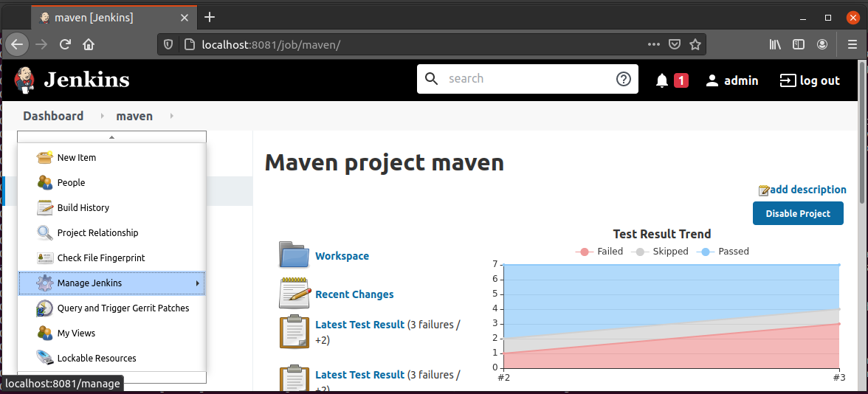Open the dropdown chevron after Dashboard breadcrumb
Screen dimensions: 868x394
pyautogui.click(x=103, y=117)
